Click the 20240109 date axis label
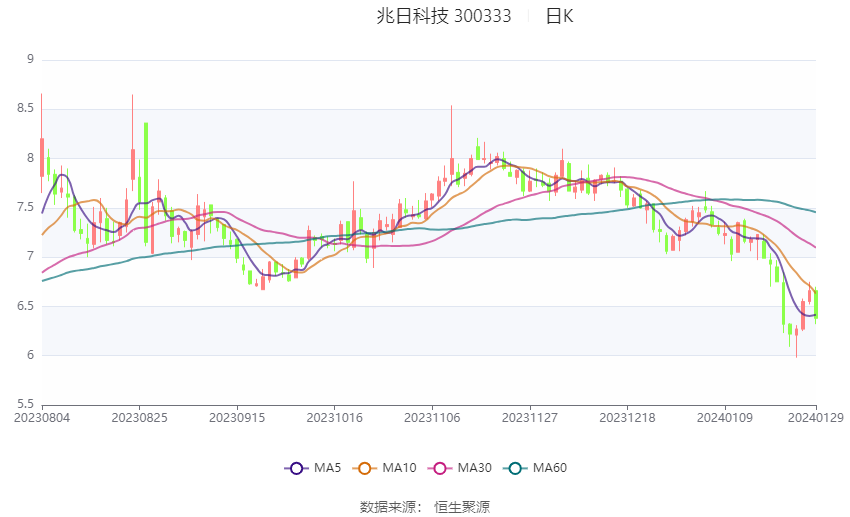The height and width of the screenshot is (517, 850). (725, 418)
